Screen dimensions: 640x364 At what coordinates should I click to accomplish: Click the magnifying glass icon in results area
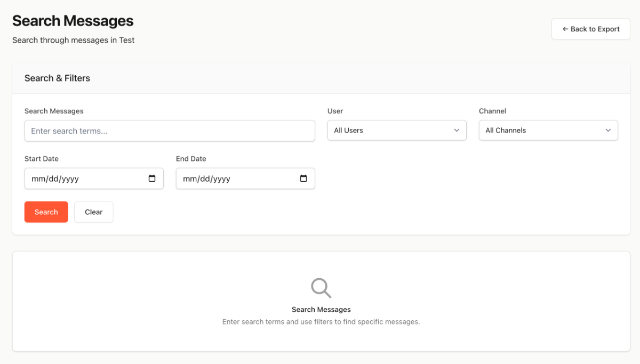(x=321, y=288)
